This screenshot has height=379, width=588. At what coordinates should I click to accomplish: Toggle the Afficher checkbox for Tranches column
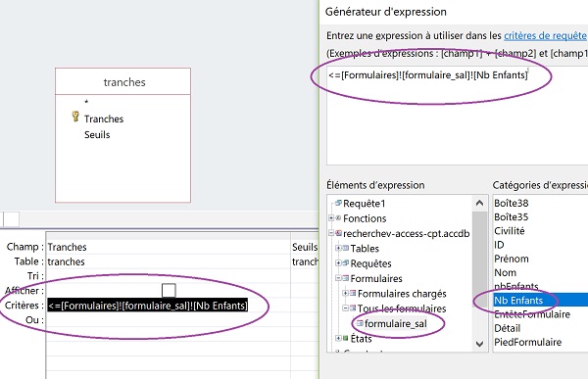[169, 290]
